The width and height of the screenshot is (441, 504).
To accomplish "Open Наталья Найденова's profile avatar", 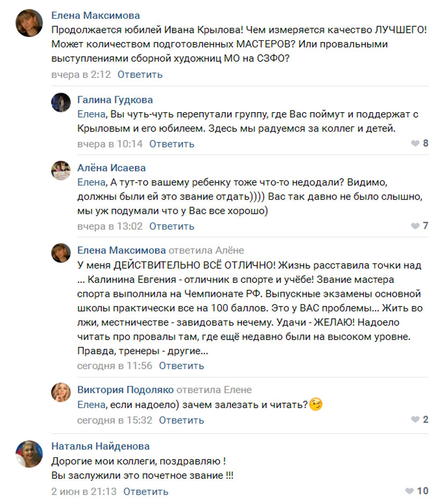I will pos(29,454).
